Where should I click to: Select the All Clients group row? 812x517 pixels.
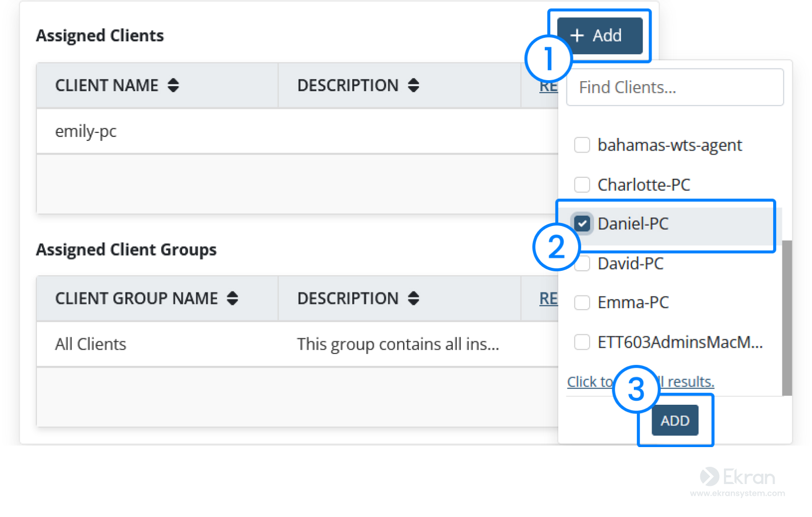[x=91, y=344]
